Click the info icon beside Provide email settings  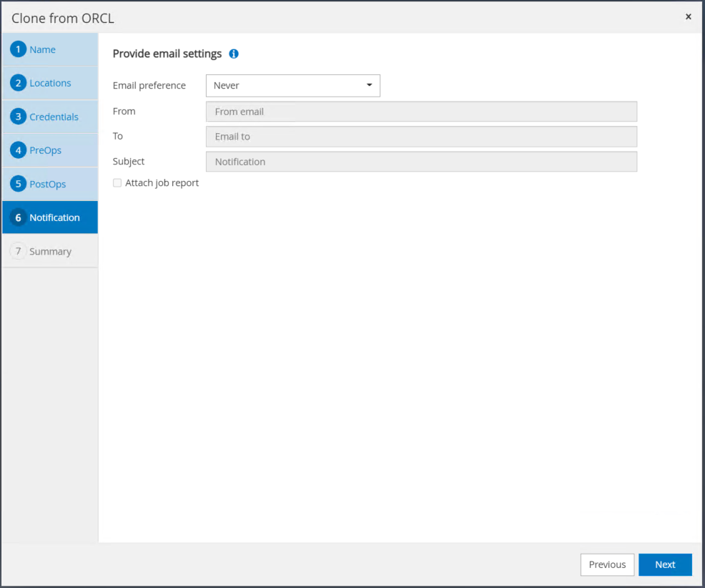(x=234, y=54)
